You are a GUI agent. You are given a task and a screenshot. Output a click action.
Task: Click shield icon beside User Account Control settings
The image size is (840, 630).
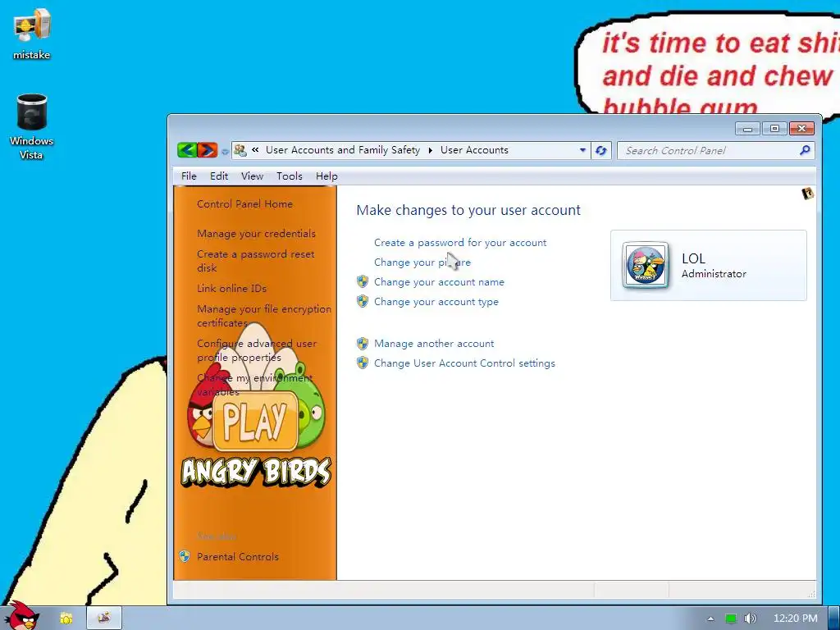tap(363, 363)
